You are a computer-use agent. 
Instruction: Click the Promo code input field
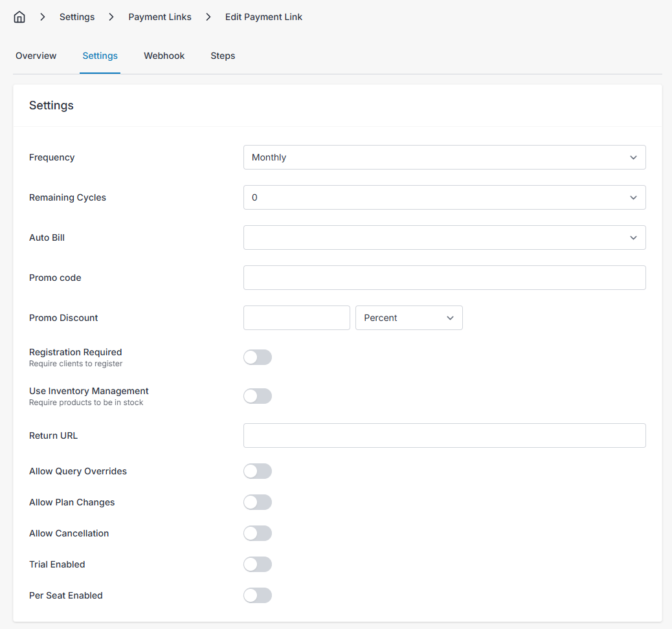coord(444,278)
